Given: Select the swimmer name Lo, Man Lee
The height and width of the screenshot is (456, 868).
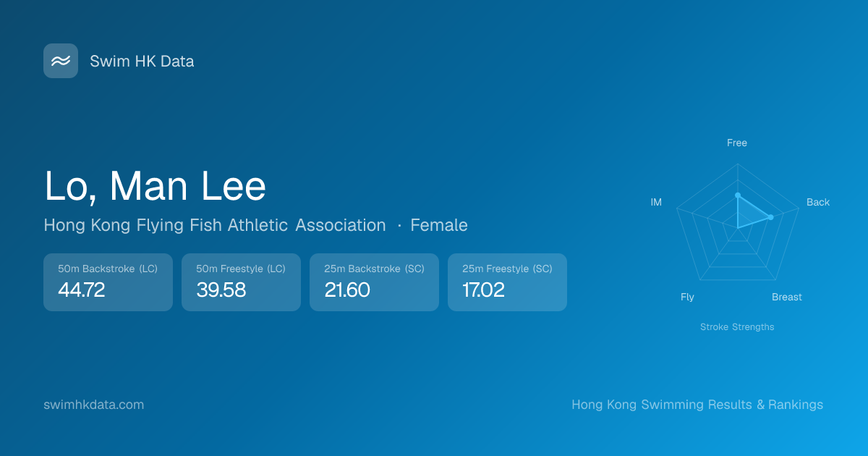Looking at the screenshot, I should (156, 186).
